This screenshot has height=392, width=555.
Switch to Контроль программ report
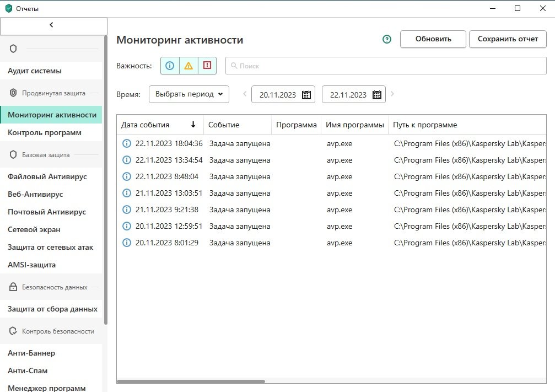pos(45,132)
